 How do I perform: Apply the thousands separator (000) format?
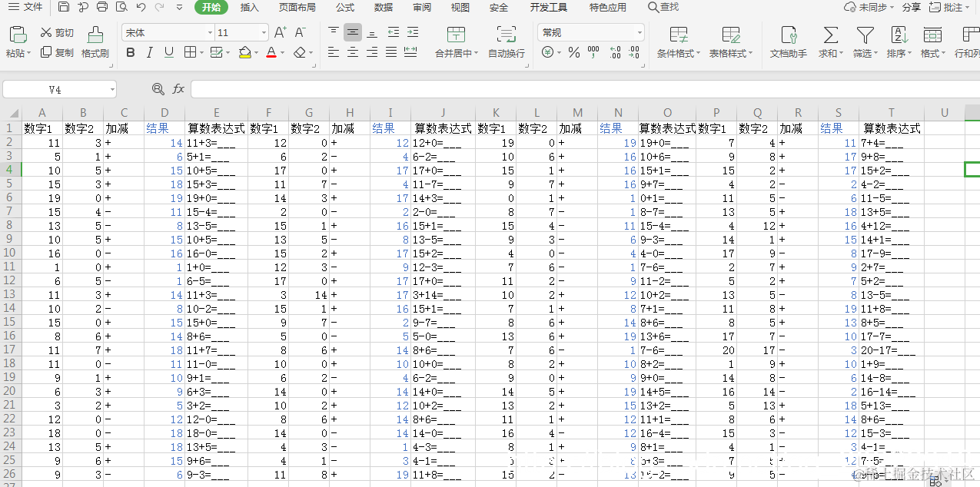pos(593,52)
